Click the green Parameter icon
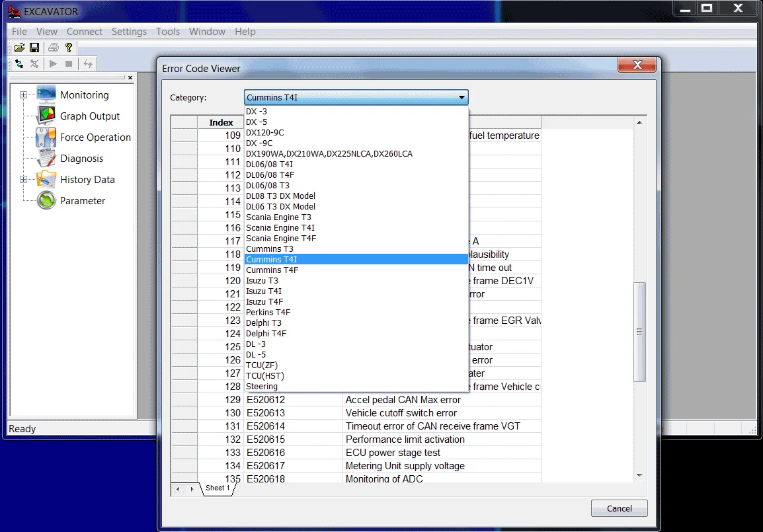Screen dimensions: 763x532 (x=46, y=201)
